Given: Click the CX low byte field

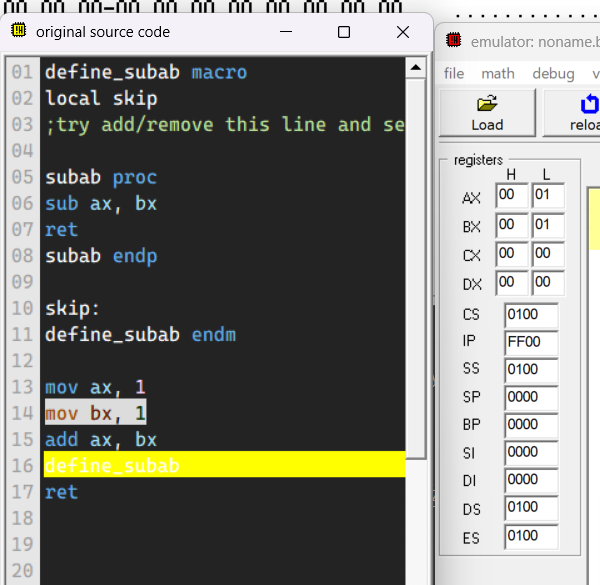Looking at the screenshot, I should tap(548, 254).
